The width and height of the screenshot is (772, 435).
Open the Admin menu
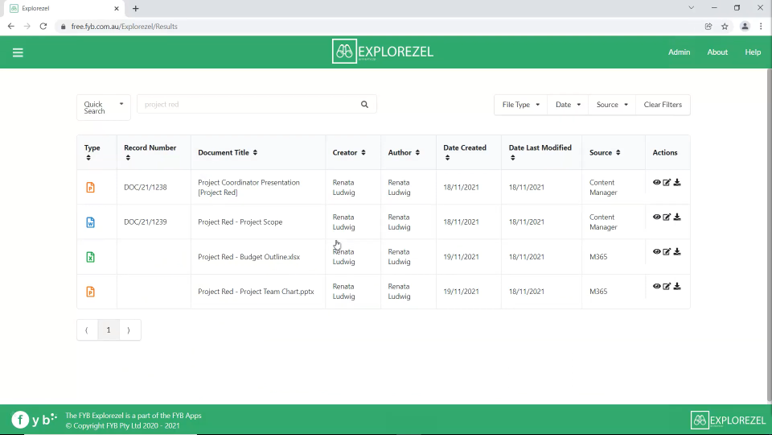pyautogui.click(x=679, y=52)
